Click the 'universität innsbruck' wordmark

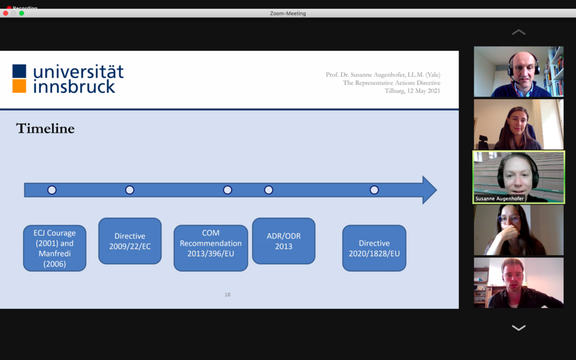pyautogui.click(x=78, y=79)
